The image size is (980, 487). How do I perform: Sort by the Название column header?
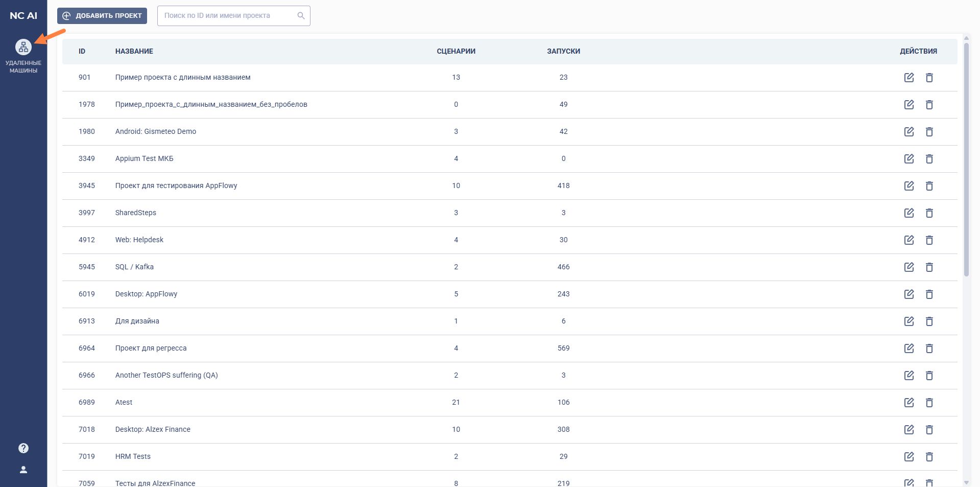coord(134,51)
